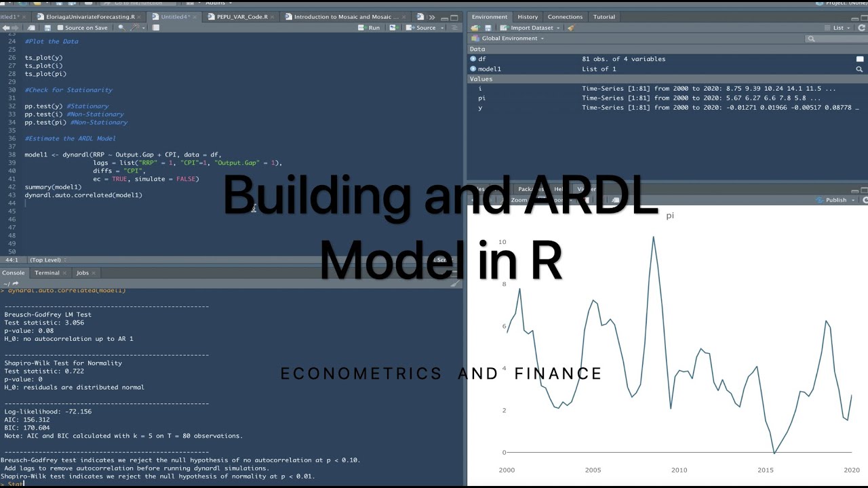868x488 pixels.
Task: Click the Project (None) menu
Action: [842, 3]
